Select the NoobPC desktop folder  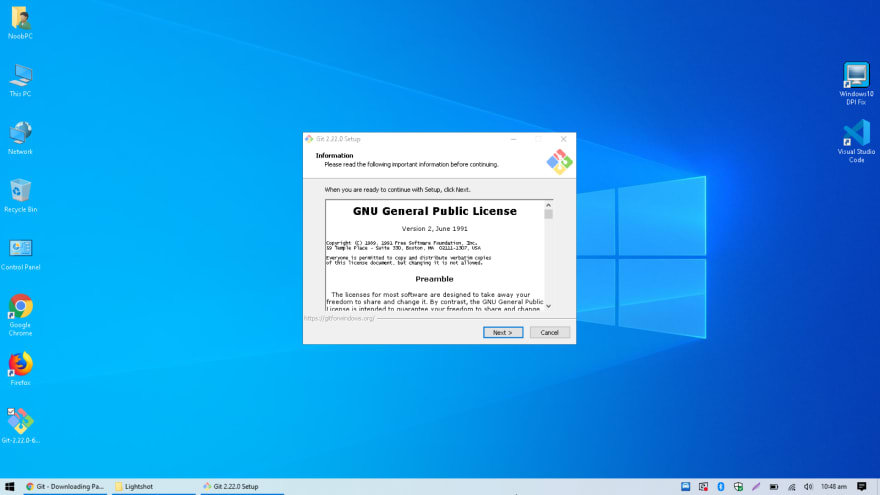pyautogui.click(x=20, y=23)
